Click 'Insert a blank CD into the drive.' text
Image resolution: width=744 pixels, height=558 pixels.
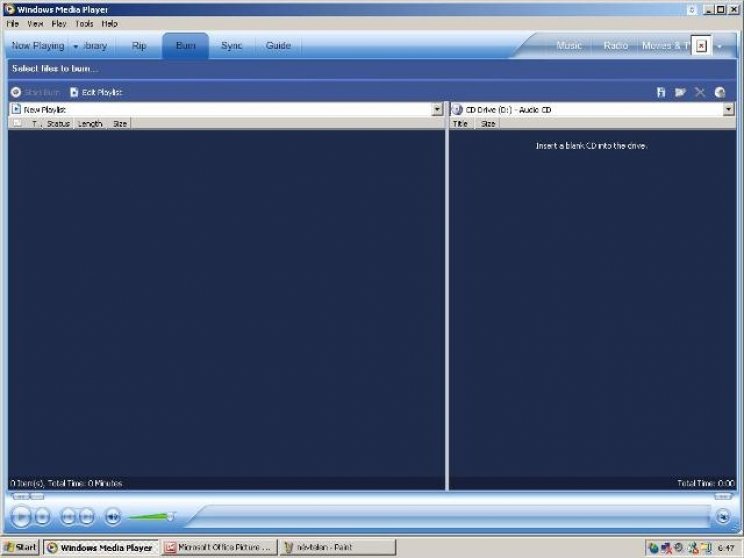coord(591,146)
